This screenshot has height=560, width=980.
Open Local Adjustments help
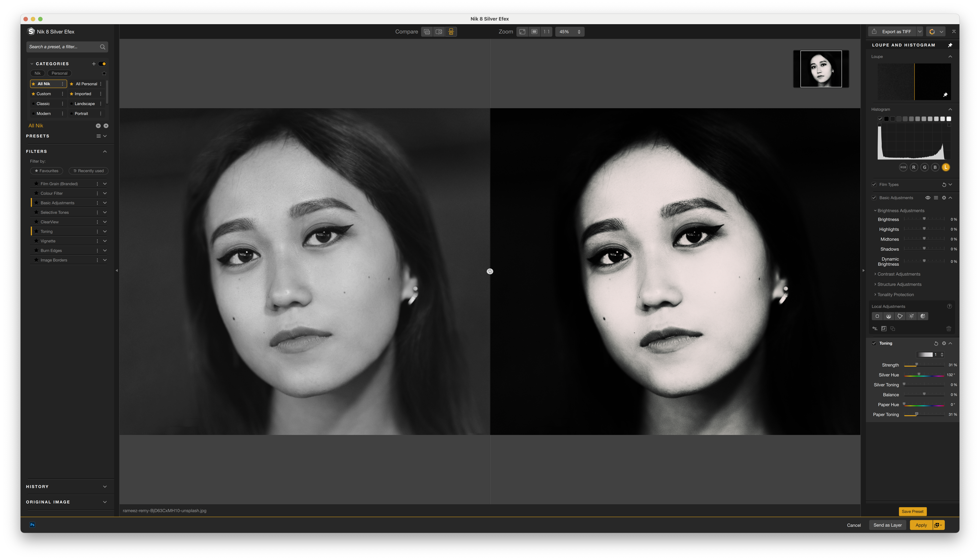(950, 307)
